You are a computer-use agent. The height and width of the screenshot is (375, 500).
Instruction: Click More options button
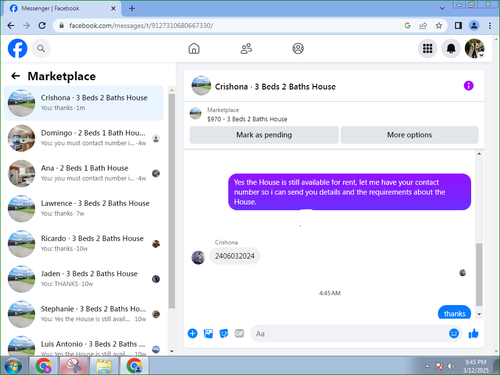[409, 135]
